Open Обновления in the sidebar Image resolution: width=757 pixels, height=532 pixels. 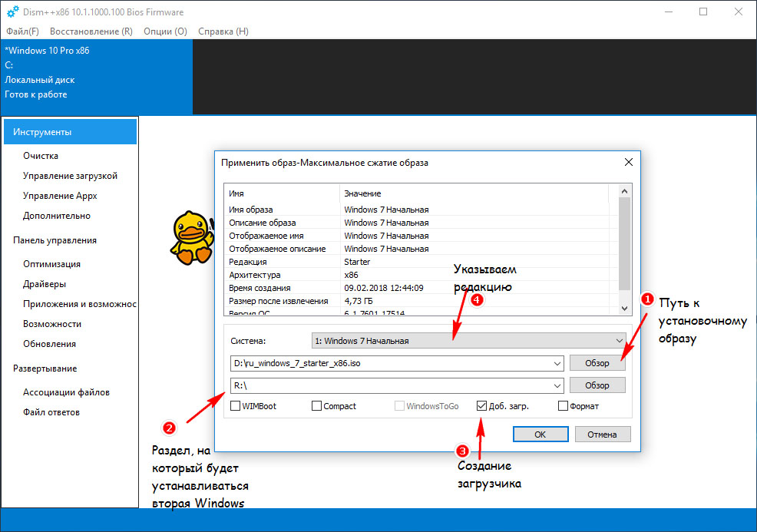coord(49,344)
